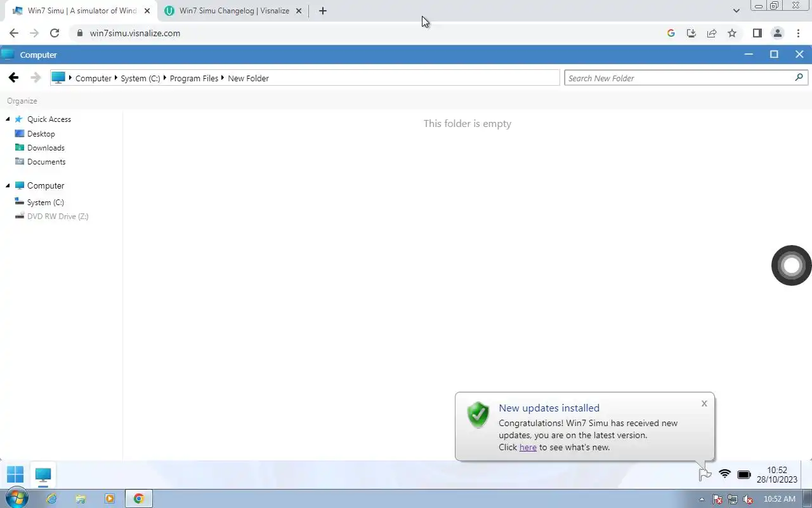Screen dimensions: 812x508
Task: Open the Chrome profile avatar
Action: pos(777,33)
